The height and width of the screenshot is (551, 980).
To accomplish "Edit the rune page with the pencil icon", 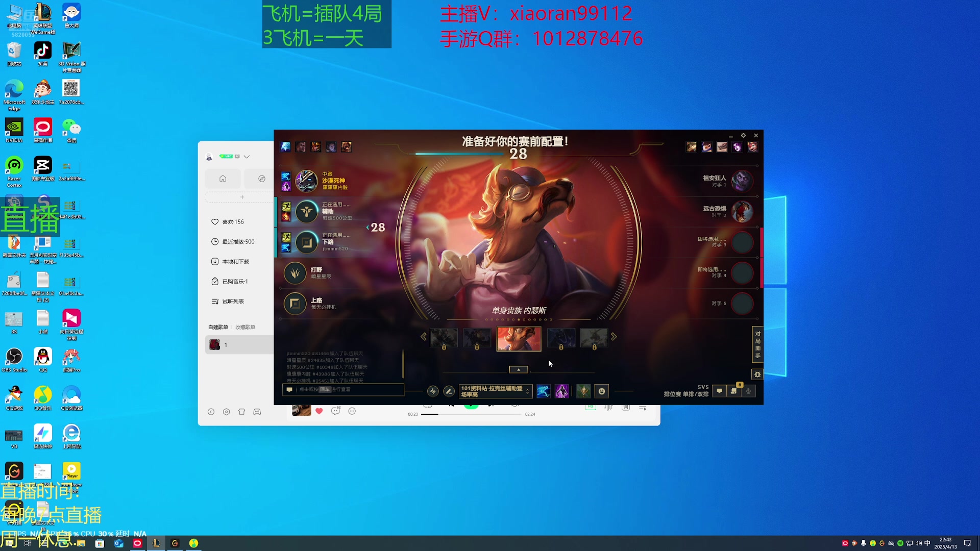I will click(449, 391).
